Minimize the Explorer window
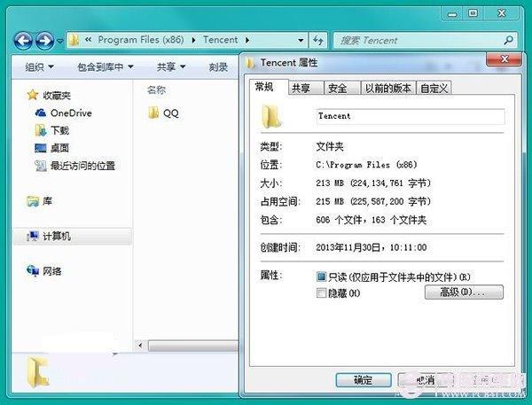 coord(452,13)
